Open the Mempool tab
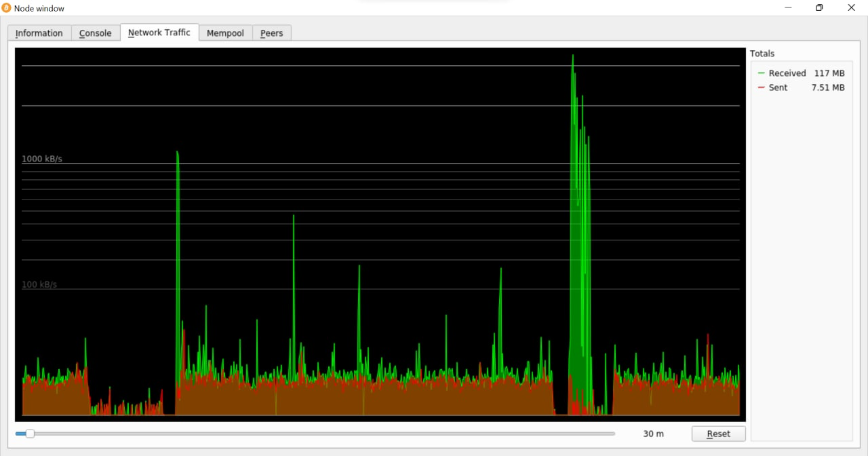Image resolution: width=868 pixels, height=456 pixels. coord(225,33)
